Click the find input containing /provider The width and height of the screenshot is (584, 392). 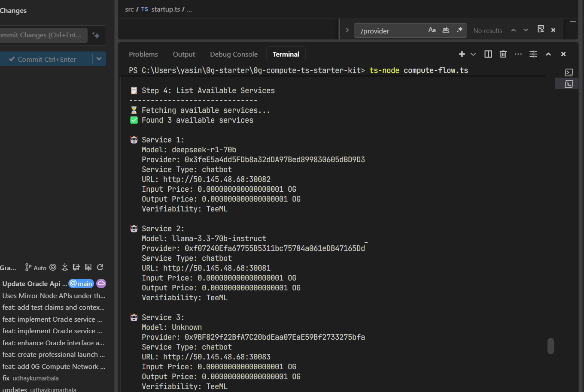[391, 31]
